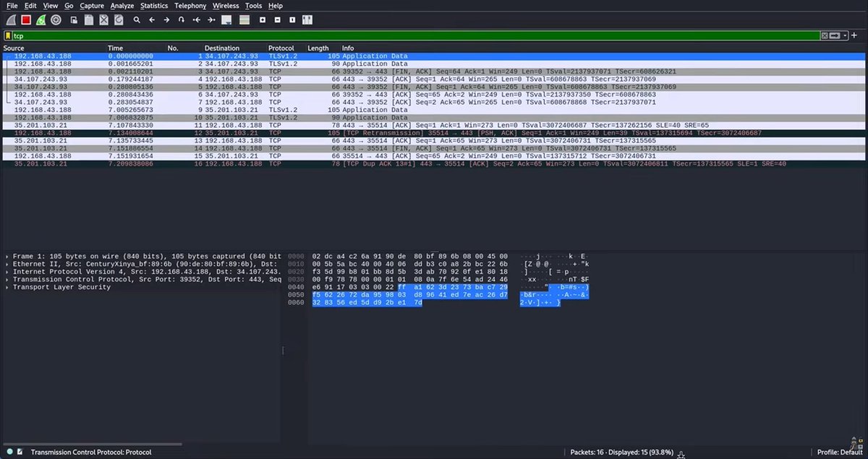Zoom in main window text icon
The height and width of the screenshot is (459, 868).
click(x=261, y=20)
